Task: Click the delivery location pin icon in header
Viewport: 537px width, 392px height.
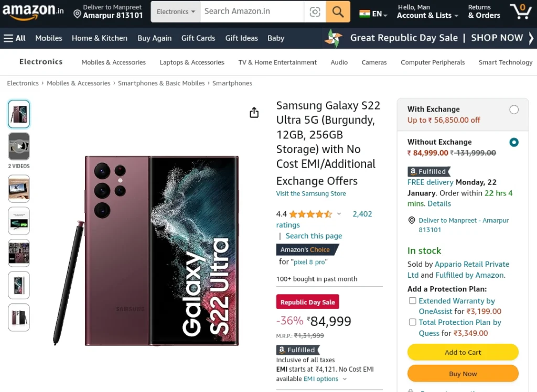Action: point(78,14)
